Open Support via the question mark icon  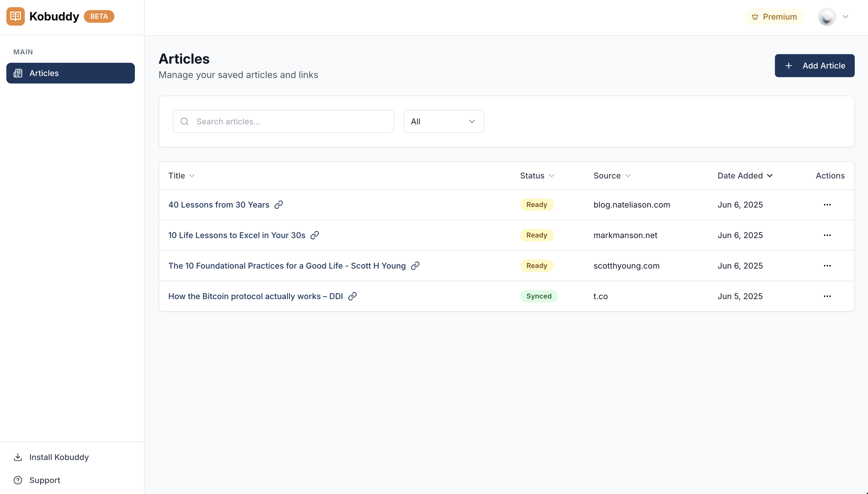tap(18, 480)
